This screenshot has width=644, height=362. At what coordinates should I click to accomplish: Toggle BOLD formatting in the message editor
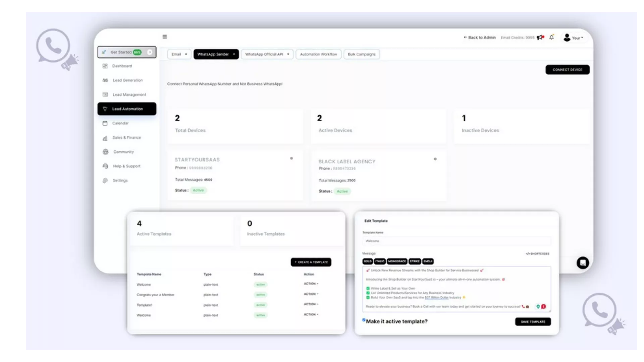point(368,261)
